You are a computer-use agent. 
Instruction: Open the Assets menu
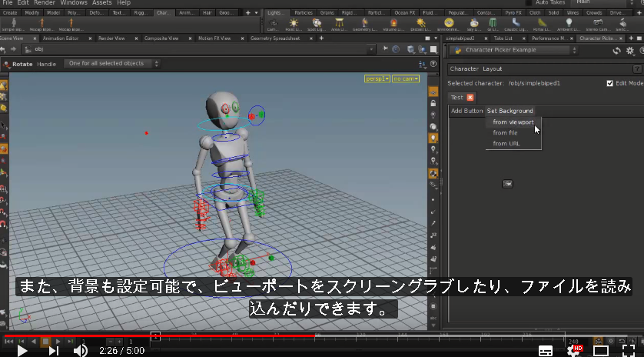(102, 2)
